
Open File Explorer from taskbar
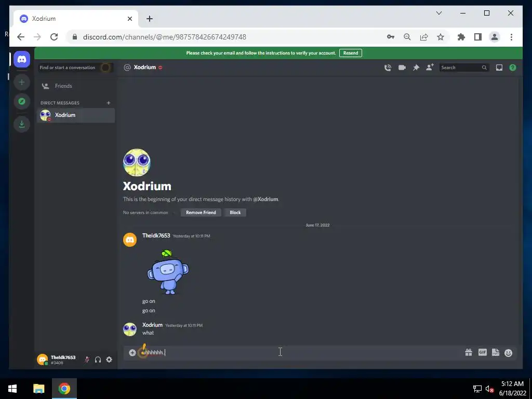pyautogui.click(x=38, y=389)
